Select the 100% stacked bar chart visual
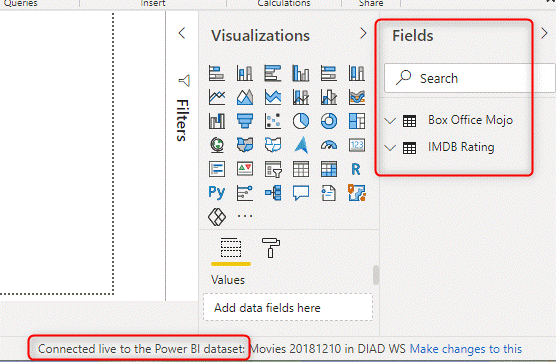 point(329,73)
